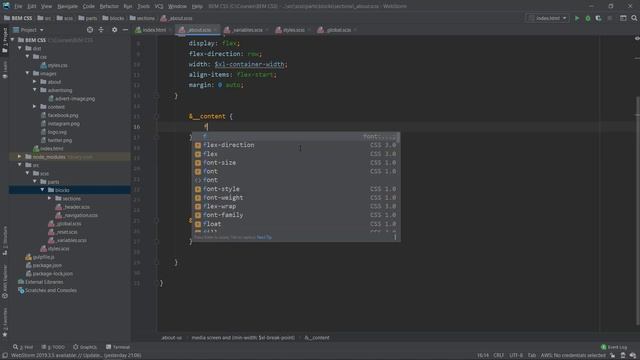640x360 pixels.
Task: Choose flex-wrap from completion list
Action: 296,207
